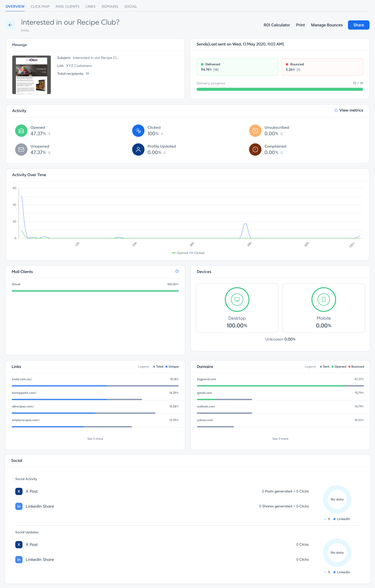Click the green Delivery progress bar

279,89
